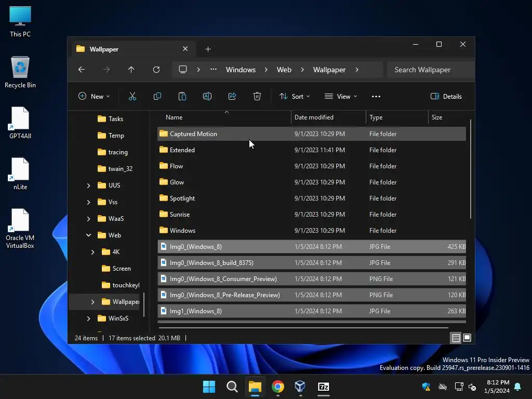
Task: Select the Temp folder in tree
Action: pos(111,136)
